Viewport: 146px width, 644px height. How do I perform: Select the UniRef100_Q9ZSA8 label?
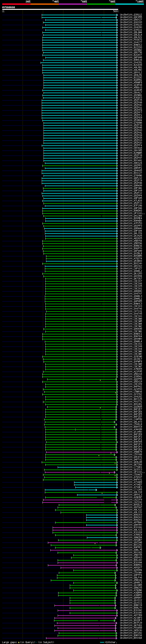point(131,542)
